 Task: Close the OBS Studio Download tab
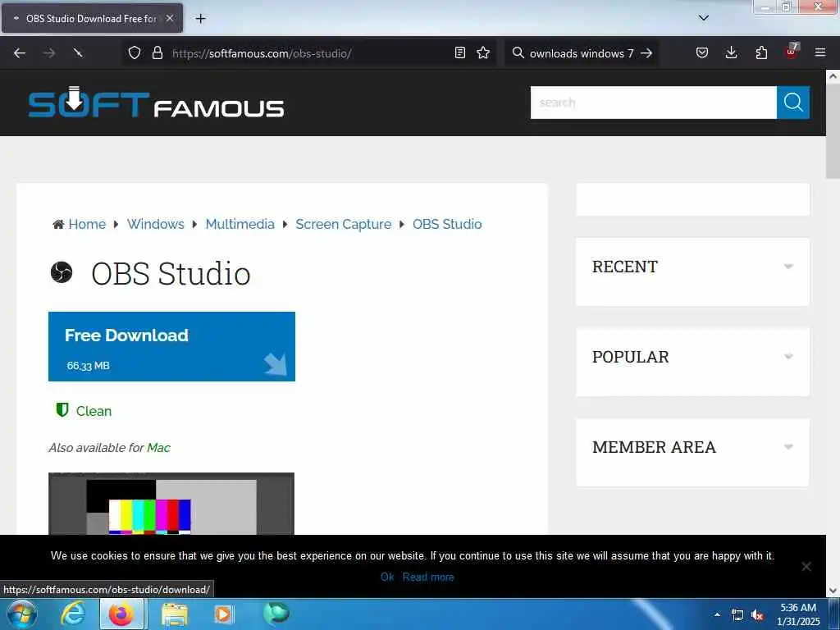point(169,18)
